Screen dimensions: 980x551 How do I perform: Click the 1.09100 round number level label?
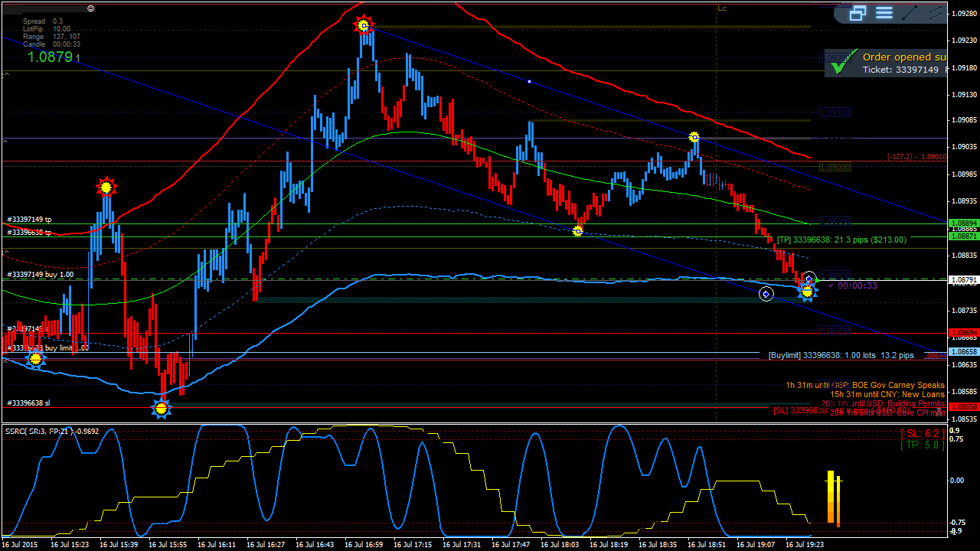(835, 112)
